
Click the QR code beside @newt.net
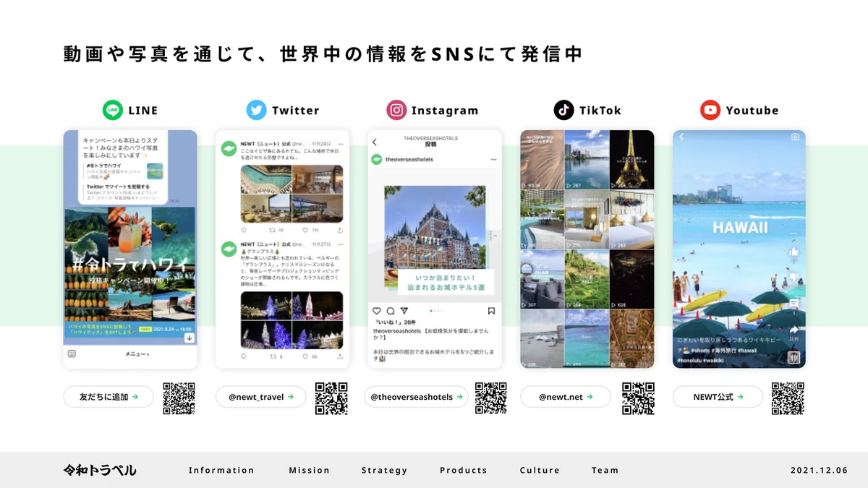click(638, 398)
